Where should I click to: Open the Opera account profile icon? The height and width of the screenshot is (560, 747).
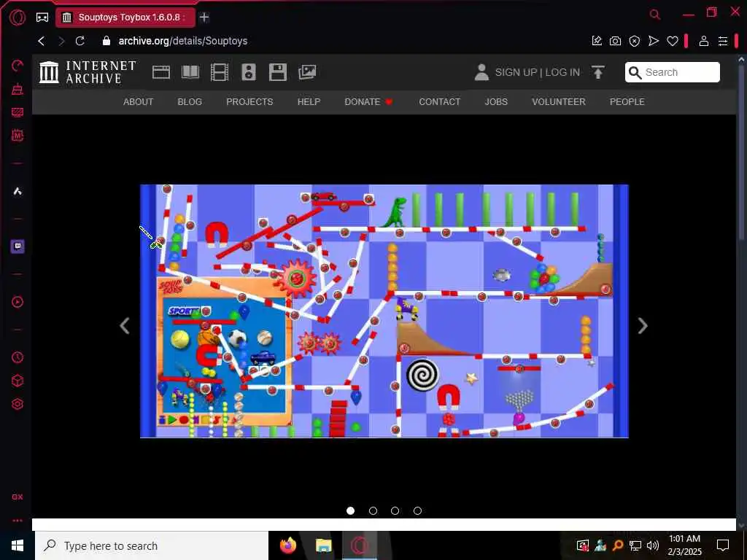704,41
